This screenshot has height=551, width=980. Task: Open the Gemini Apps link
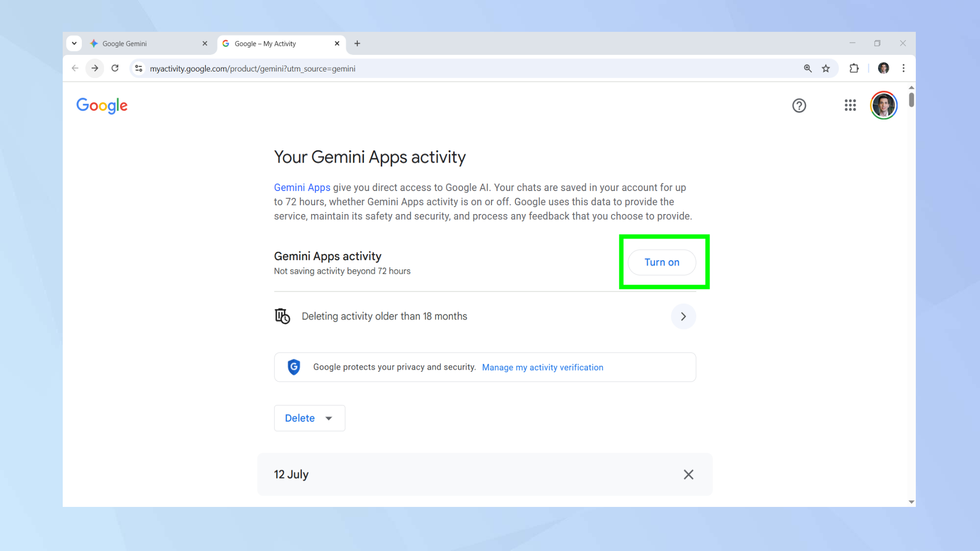pyautogui.click(x=302, y=188)
